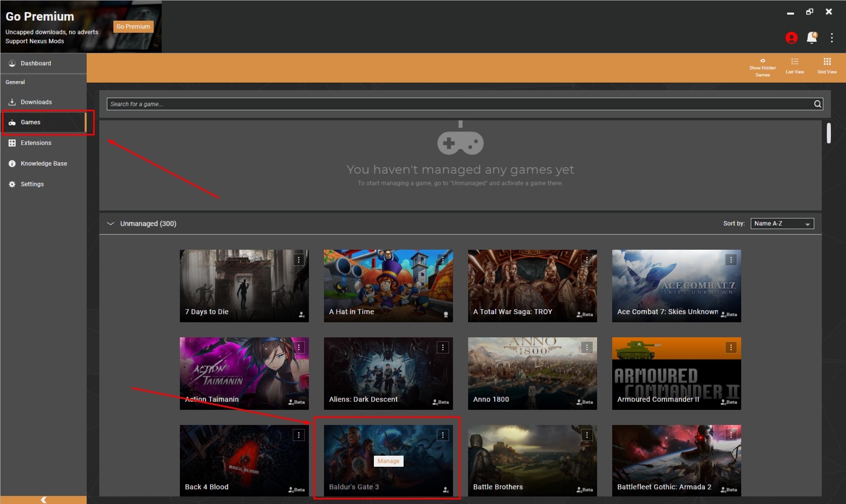Select Games in the sidebar

point(43,122)
